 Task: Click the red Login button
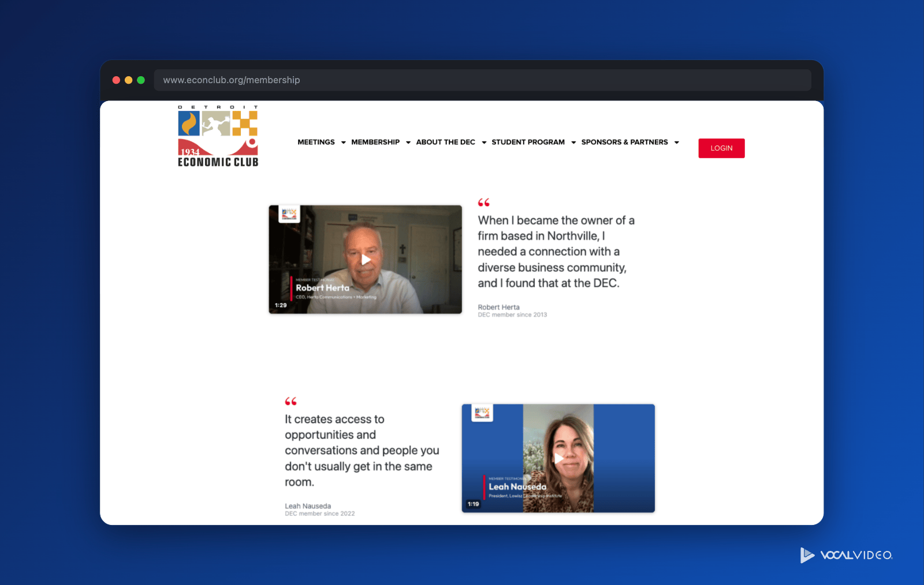pyautogui.click(x=721, y=148)
